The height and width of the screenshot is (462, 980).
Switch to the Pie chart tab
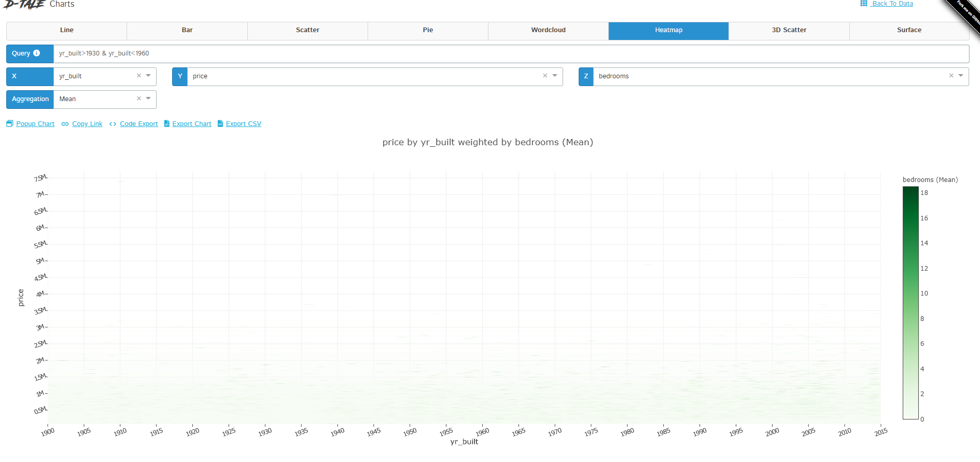(x=428, y=31)
